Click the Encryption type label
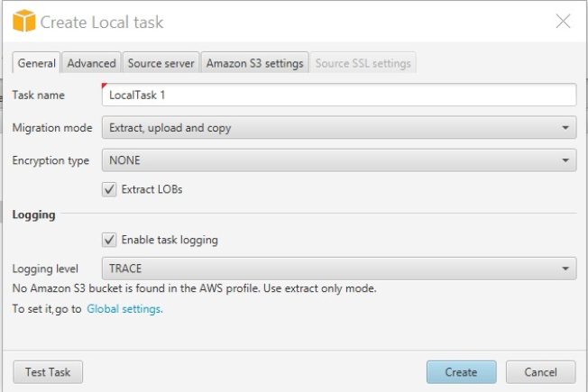The height and width of the screenshot is (392, 588). pos(51,160)
